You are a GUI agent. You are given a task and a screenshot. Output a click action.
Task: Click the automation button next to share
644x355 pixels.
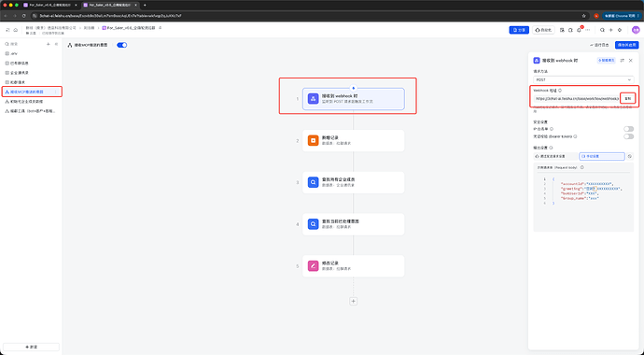(543, 30)
